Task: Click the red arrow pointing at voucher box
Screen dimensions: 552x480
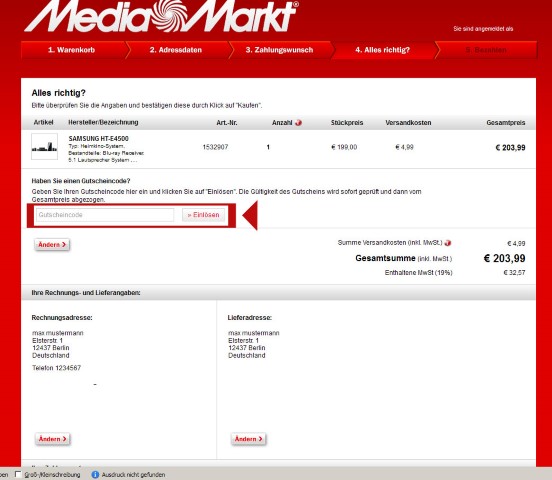Action: point(250,216)
